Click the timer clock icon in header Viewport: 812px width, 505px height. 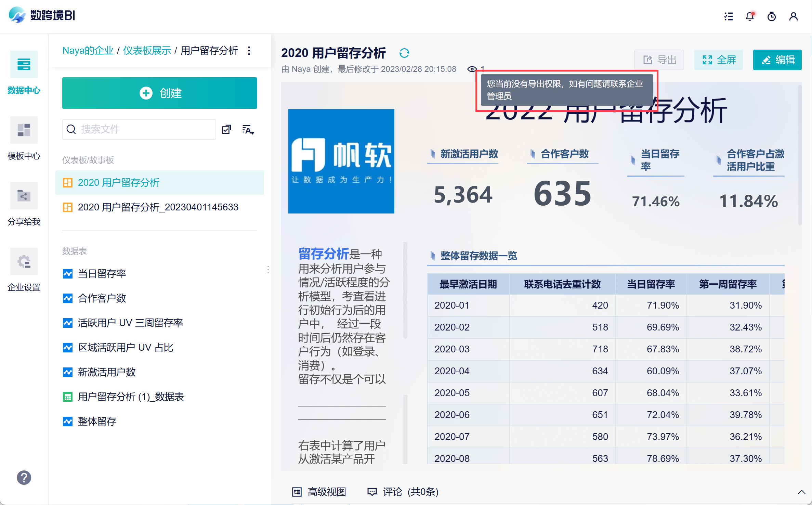[x=771, y=16]
